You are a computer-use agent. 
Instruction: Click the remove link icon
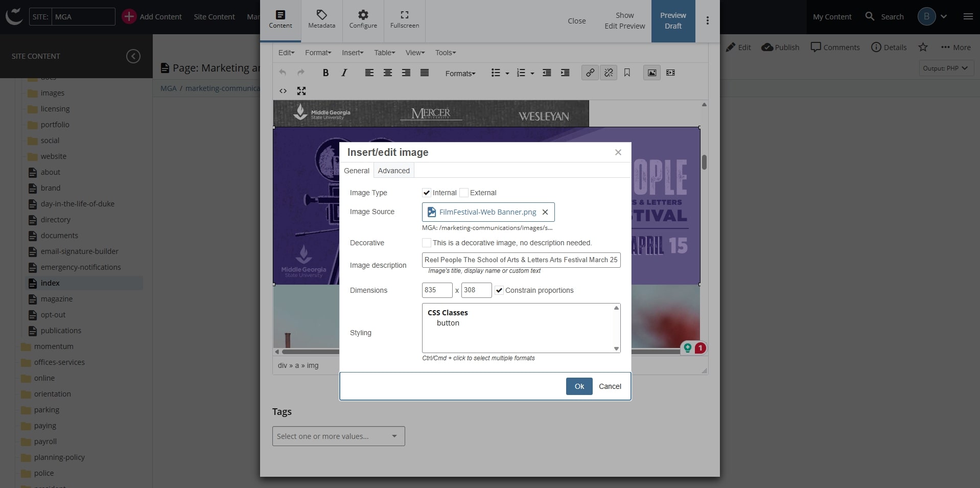point(608,73)
